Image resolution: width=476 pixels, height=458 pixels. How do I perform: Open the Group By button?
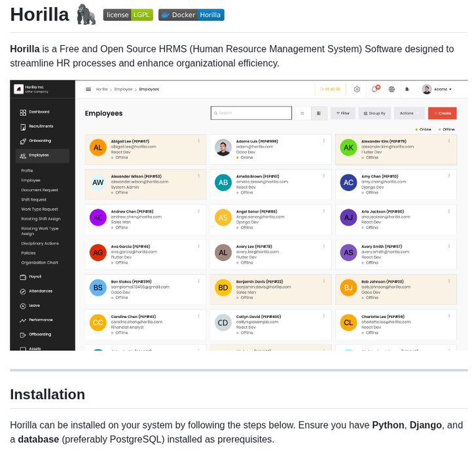point(375,113)
